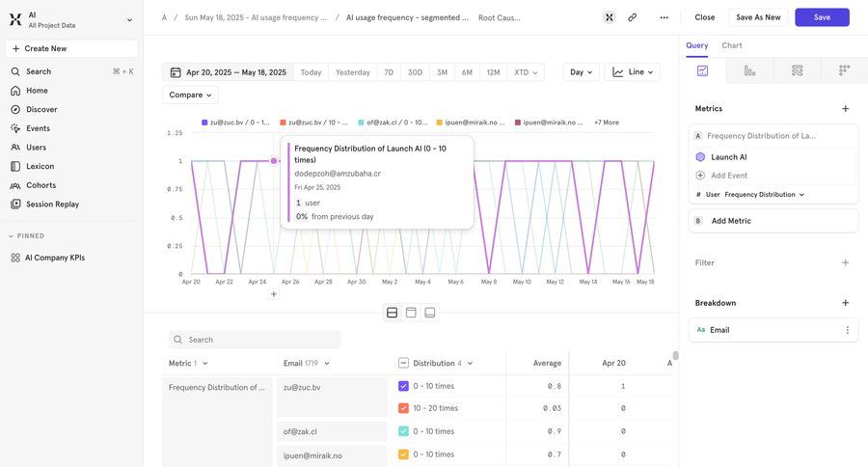The image size is (868, 467).
Task: Click first ipuen@miraik.no yellow legend swatch
Action: 439,123
